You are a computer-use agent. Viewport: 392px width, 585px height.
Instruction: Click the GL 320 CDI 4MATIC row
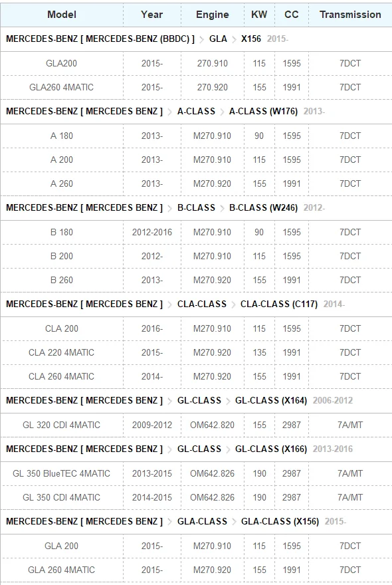pyautogui.click(x=196, y=425)
